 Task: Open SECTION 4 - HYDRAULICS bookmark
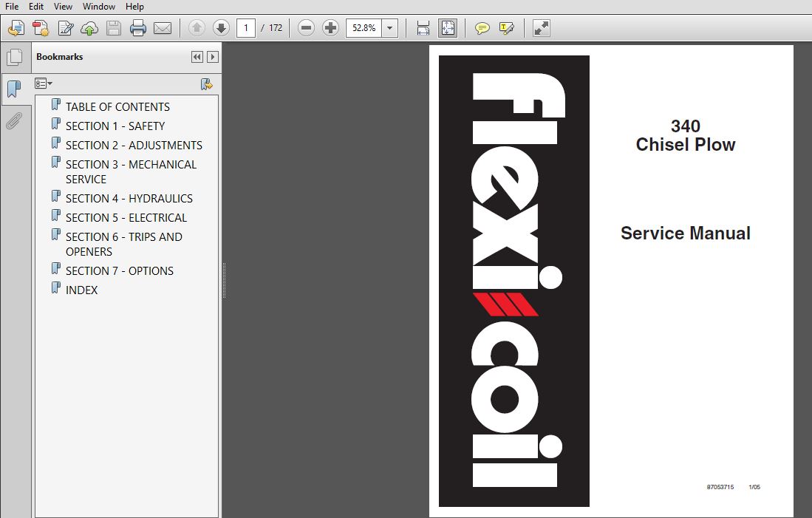tap(129, 198)
